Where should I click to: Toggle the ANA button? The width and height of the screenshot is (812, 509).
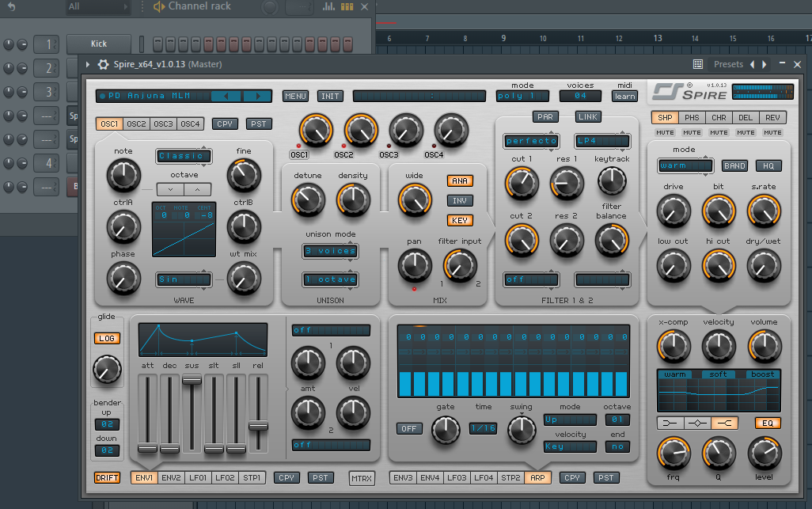point(460,180)
